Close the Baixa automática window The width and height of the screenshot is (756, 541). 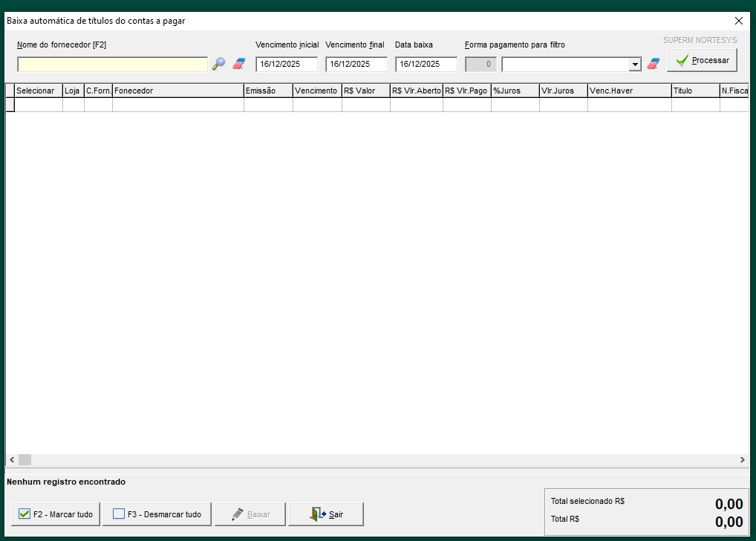(738, 21)
